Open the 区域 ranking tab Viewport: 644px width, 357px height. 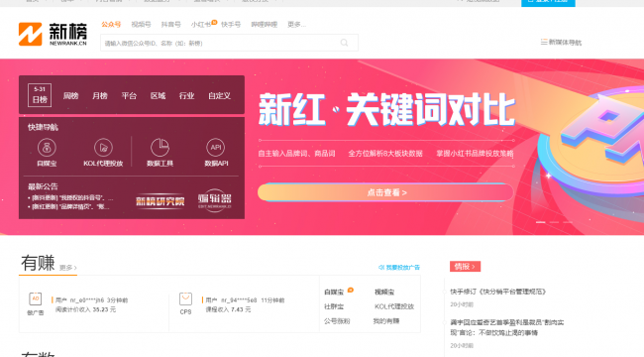point(158,96)
